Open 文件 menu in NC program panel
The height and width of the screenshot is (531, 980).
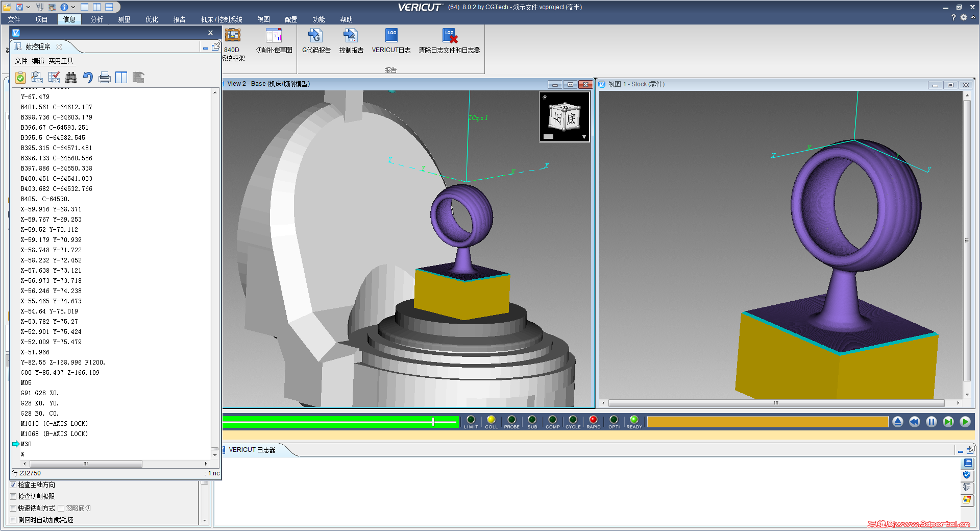[21, 61]
